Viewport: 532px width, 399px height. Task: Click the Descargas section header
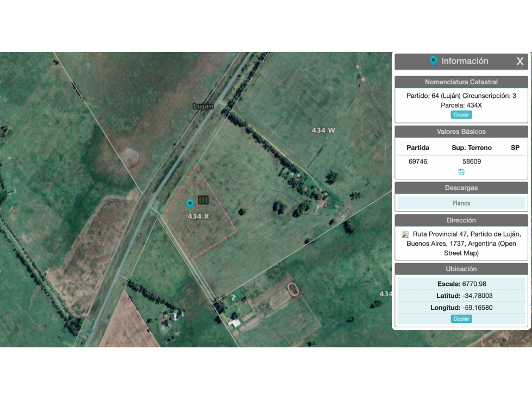click(x=461, y=188)
